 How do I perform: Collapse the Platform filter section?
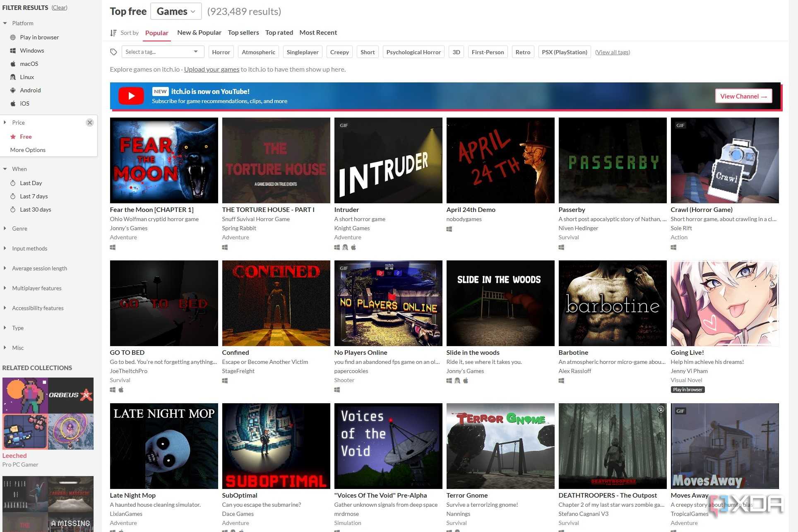(x=5, y=23)
